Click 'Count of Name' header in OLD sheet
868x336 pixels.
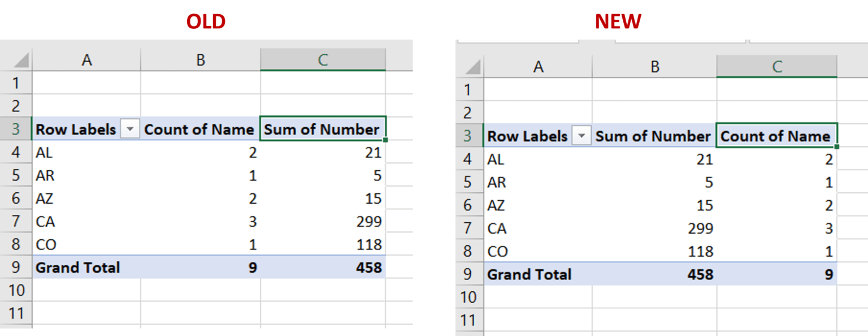(199, 130)
